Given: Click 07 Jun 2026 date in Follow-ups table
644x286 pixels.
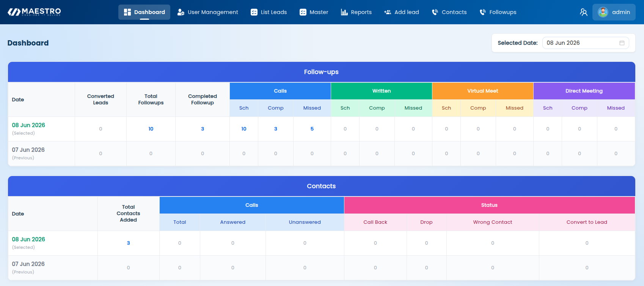Looking at the screenshot, I should (28, 150).
